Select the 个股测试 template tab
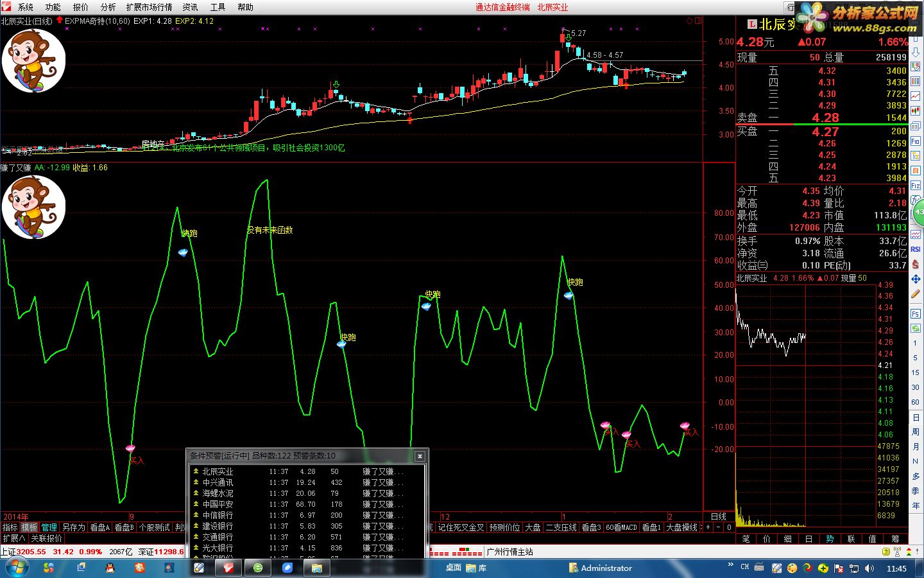924x578 pixels. tap(154, 527)
